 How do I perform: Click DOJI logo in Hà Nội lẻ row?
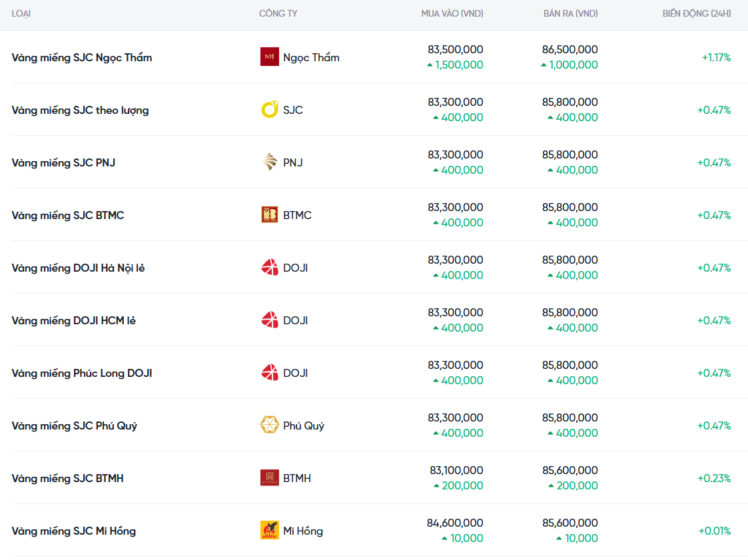pos(270,268)
